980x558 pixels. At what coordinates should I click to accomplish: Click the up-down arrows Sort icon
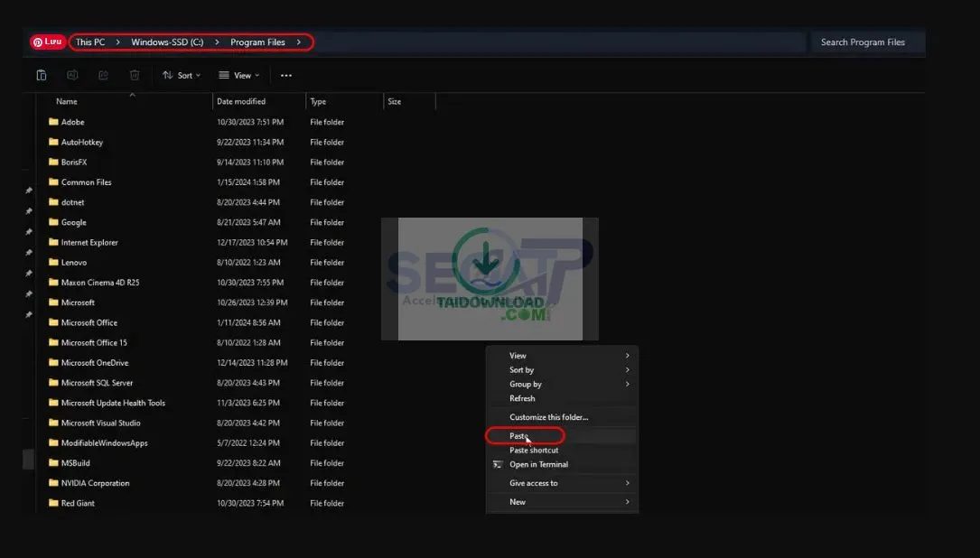167,75
